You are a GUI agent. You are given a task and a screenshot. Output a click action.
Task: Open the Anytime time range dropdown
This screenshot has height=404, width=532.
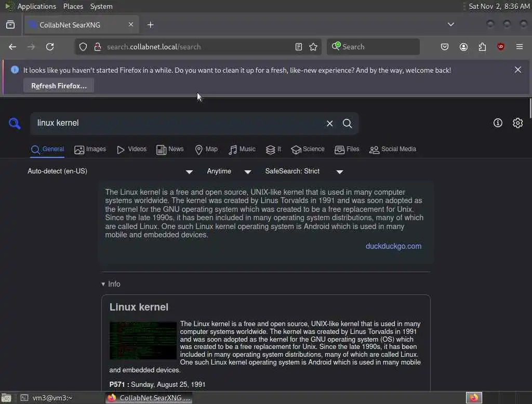click(229, 171)
